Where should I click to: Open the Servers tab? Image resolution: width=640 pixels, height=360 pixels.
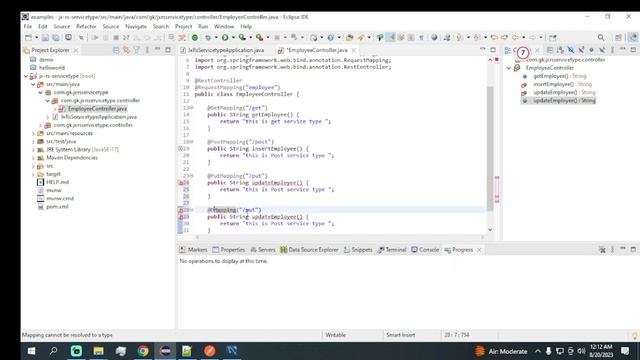pos(262,249)
